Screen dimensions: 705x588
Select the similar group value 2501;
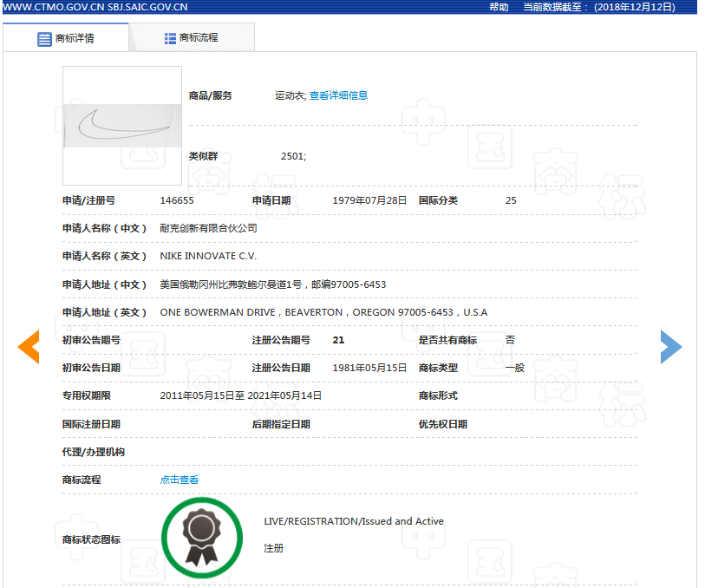[294, 156]
